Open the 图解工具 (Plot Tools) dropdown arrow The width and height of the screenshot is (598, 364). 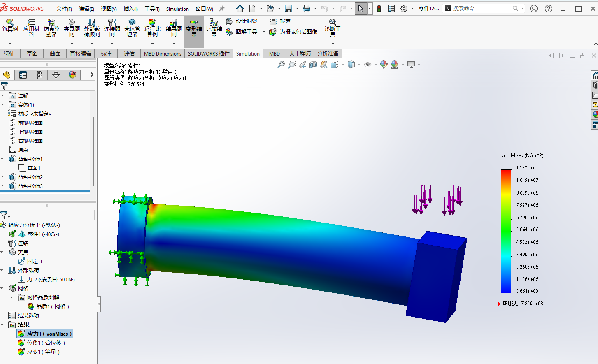[x=264, y=32]
